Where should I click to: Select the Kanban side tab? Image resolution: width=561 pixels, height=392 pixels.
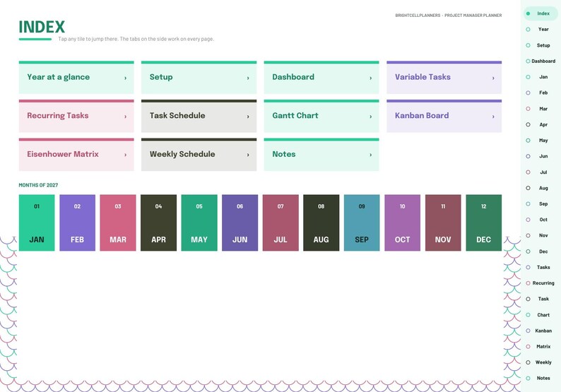pyautogui.click(x=541, y=331)
